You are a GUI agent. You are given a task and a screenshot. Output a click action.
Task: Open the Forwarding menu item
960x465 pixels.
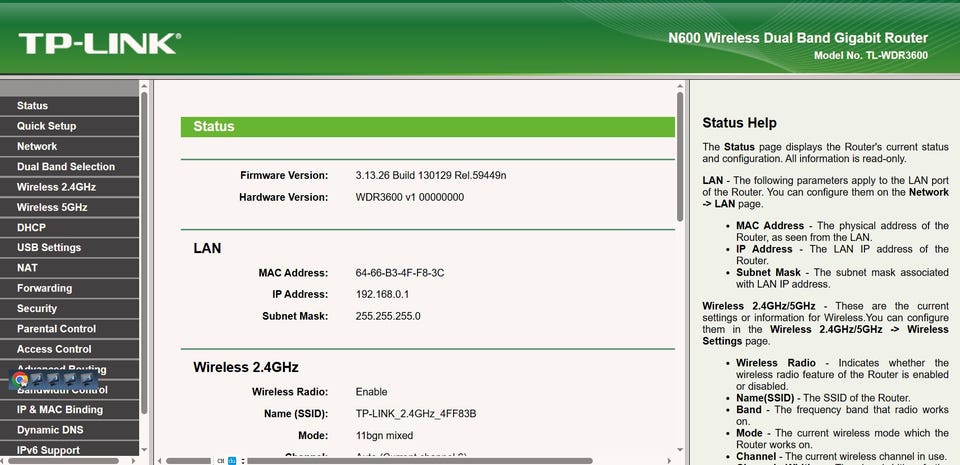coord(44,288)
